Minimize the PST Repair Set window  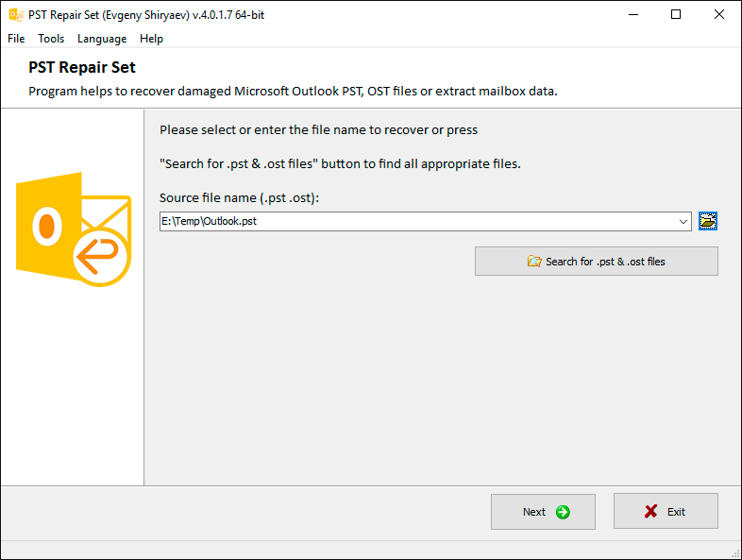[x=633, y=15]
